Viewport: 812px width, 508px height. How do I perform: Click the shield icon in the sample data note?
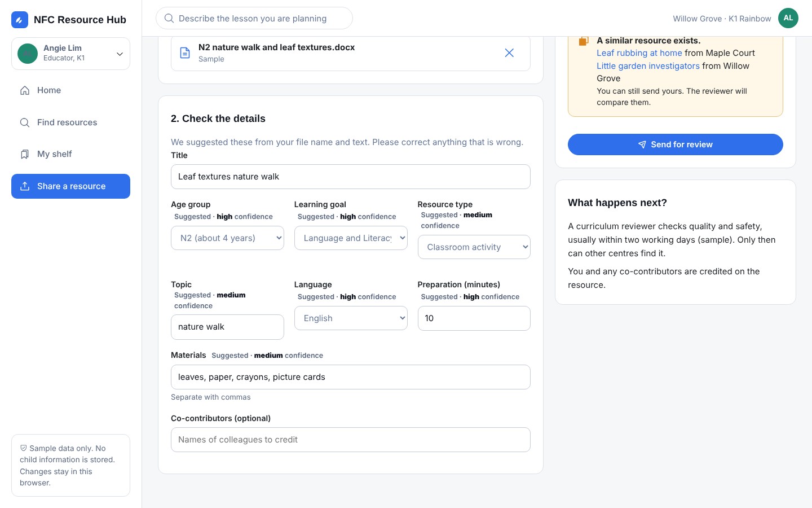(x=24, y=448)
